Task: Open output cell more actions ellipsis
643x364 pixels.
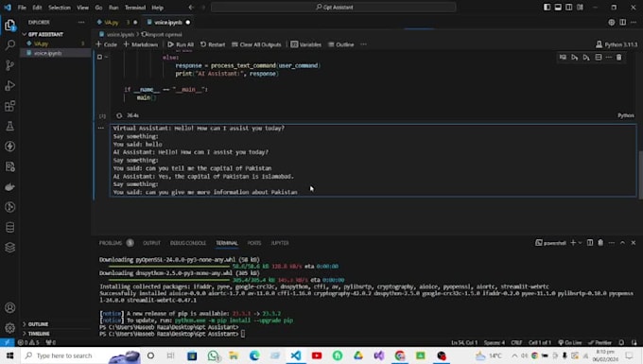Action: click(101, 128)
